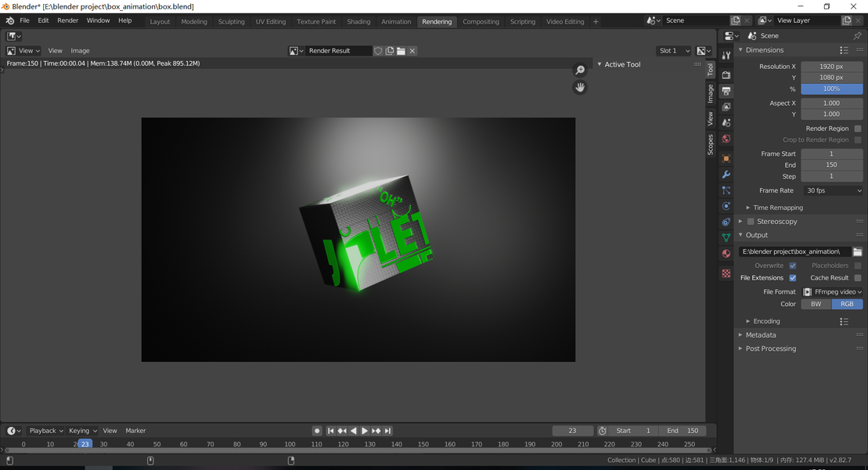Open the Particles properties tab
The height and width of the screenshot is (470, 868).
(x=726, y=190)
